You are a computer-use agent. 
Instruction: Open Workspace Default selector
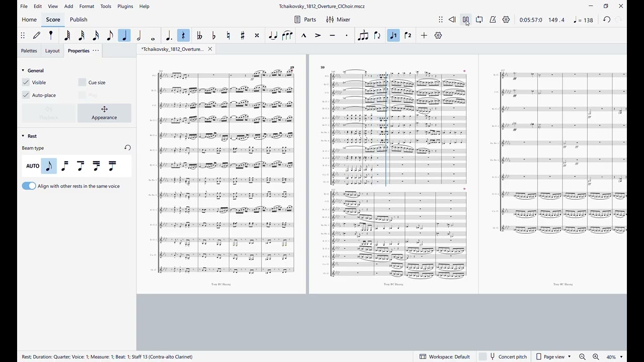tap(445, 356)
